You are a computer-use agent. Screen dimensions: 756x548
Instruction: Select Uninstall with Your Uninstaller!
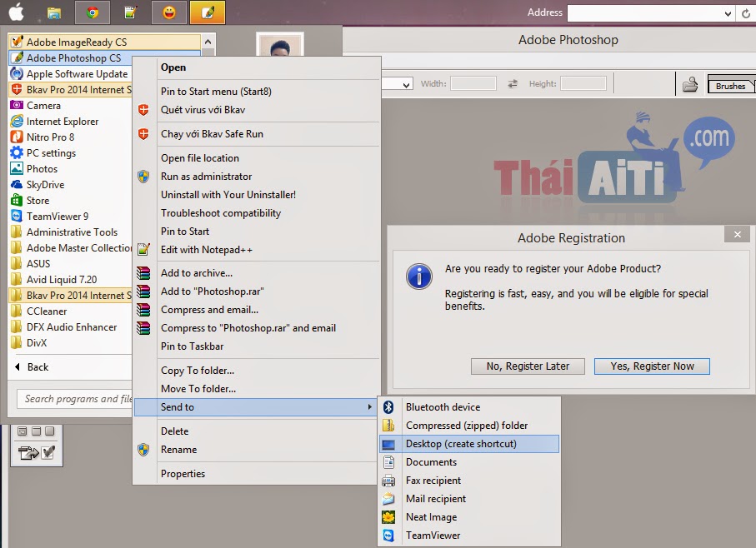256,195
